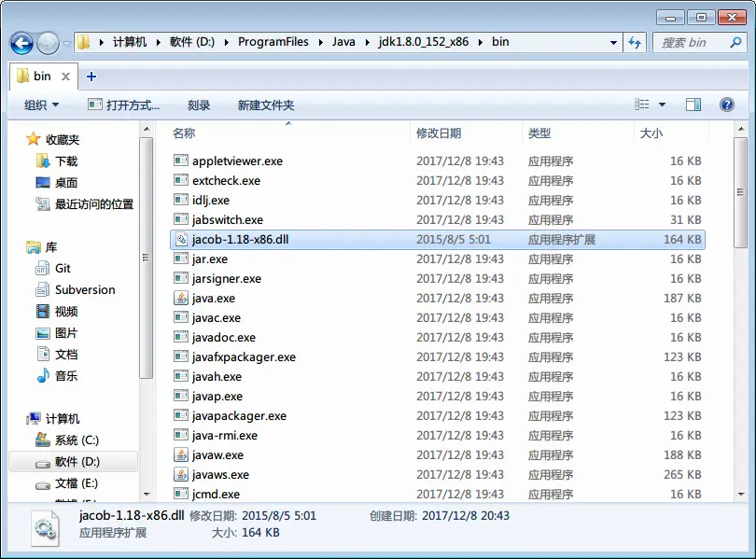Image resolution: width=756 pixels, height=559 pixels.
Task: Expand the arrow after Java in breadcrumb
Action: pyautogui.click(x=368, y=42)
